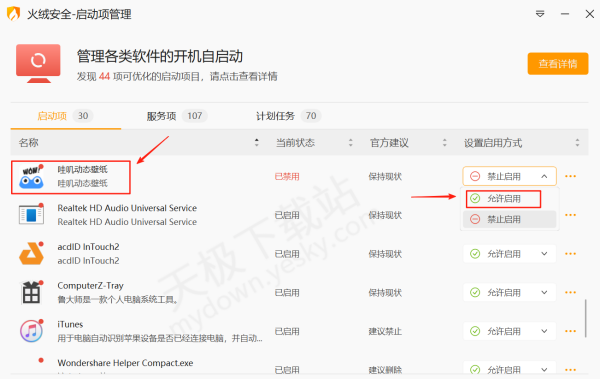The image size is (600, 379).
Task: Expand the iTunes startup mode dropdown
Action: tap(509, 331)
